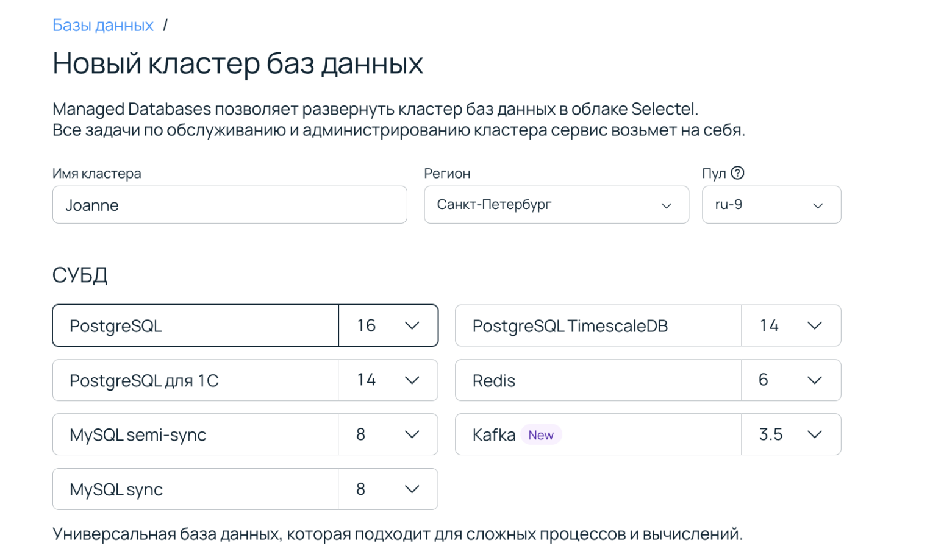Click the Имя кластера field containing Joanne

(229, 205)
